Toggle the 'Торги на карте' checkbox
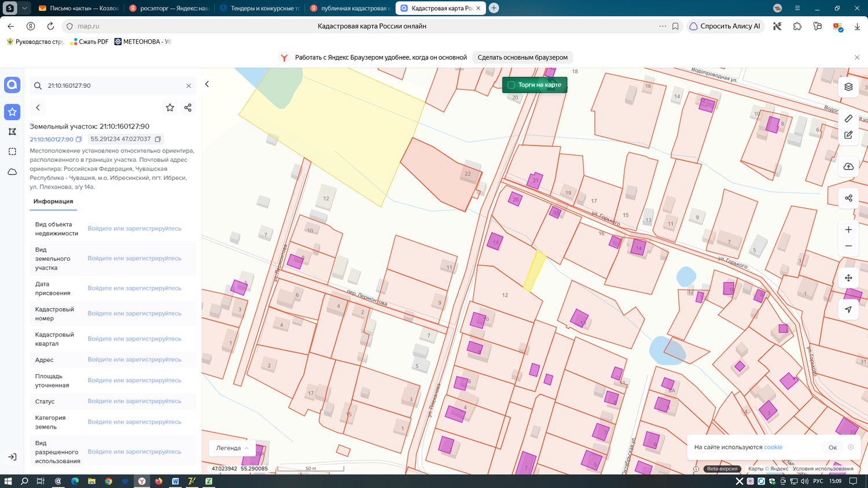The width and height of the screenshot is (868, 488). coord(512,85)
